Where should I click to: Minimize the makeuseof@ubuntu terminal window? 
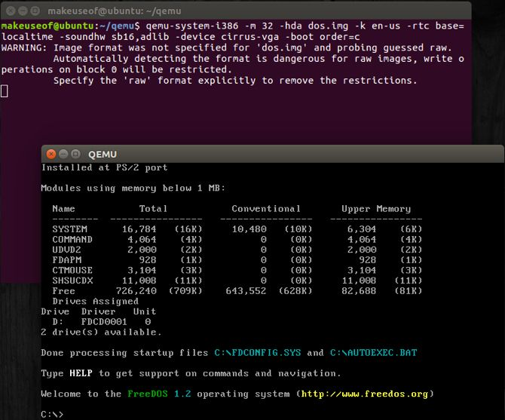pos(23,11)
